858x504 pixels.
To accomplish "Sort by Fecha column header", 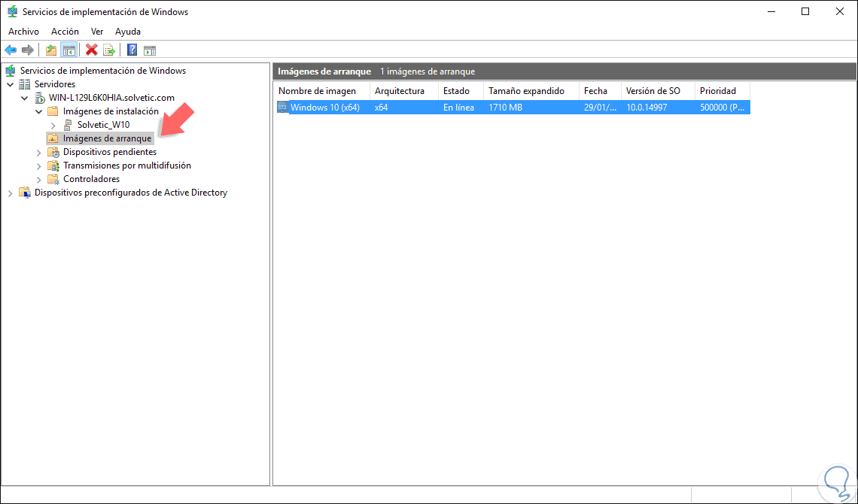I will pos(601,91).
